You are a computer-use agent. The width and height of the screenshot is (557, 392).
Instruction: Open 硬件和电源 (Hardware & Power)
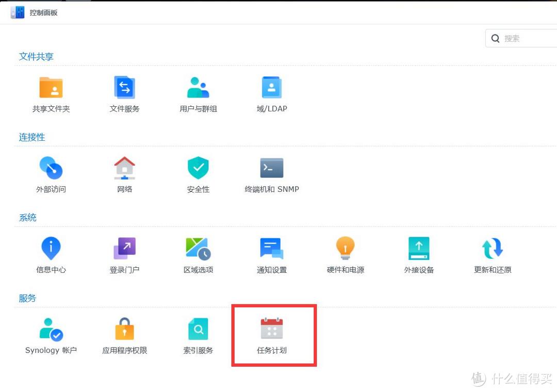click(345, 254)
